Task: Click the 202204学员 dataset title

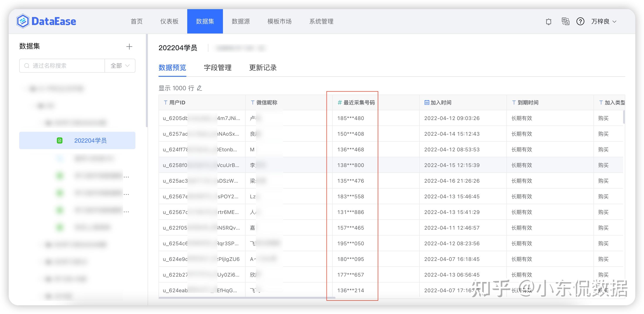Action: [178, 48]
